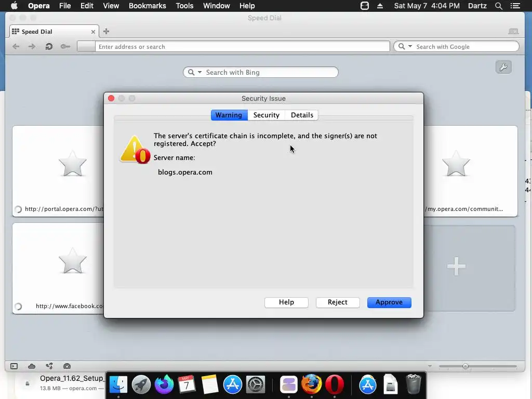Click the menu bar date and time
This screenshot has height=399, width=532.
click(x=427, y=6)
